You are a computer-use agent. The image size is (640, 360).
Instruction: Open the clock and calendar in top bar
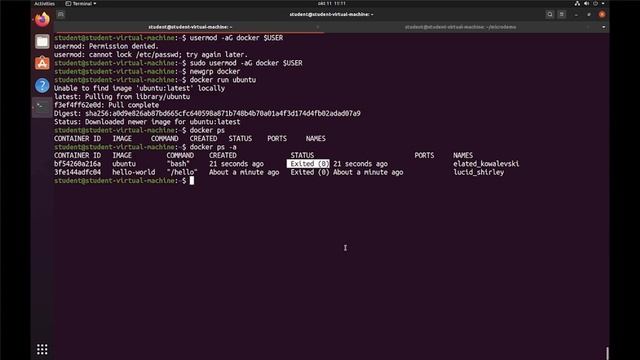click(331, 3)
